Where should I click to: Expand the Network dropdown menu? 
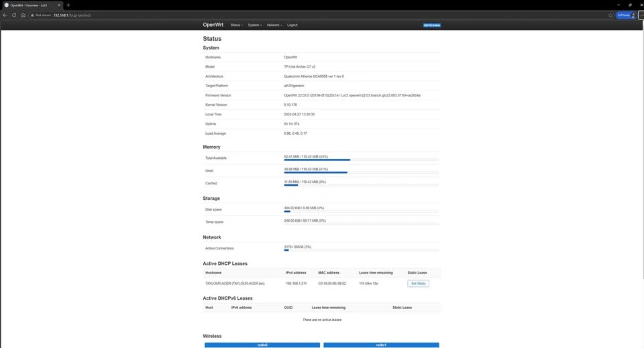pyautogui.click(x=274, y=25)
